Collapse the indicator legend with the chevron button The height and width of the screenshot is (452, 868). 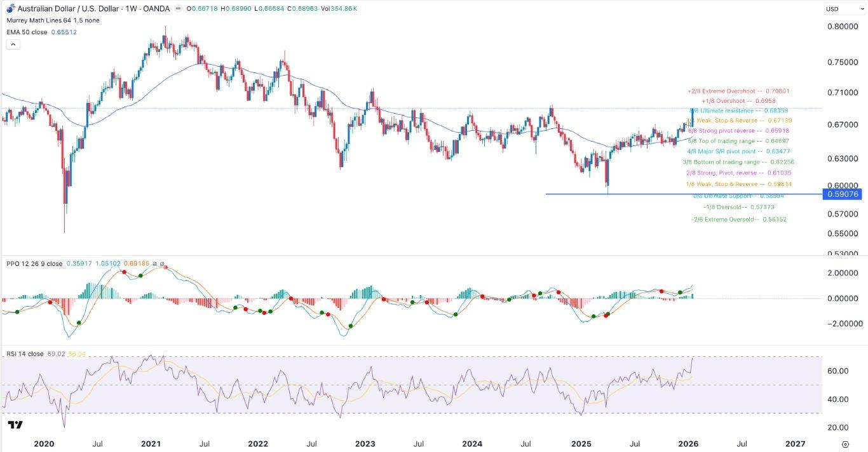[x=13, y=44]
